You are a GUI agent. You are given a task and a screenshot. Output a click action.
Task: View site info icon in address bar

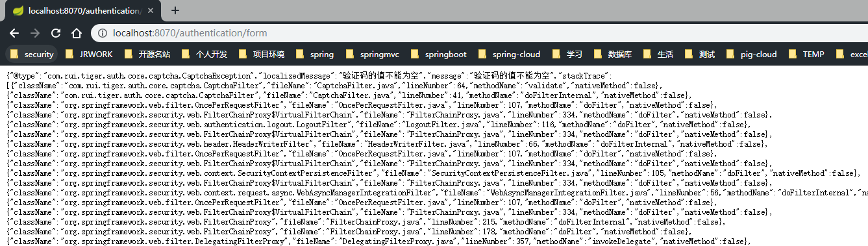pos(103,33)
